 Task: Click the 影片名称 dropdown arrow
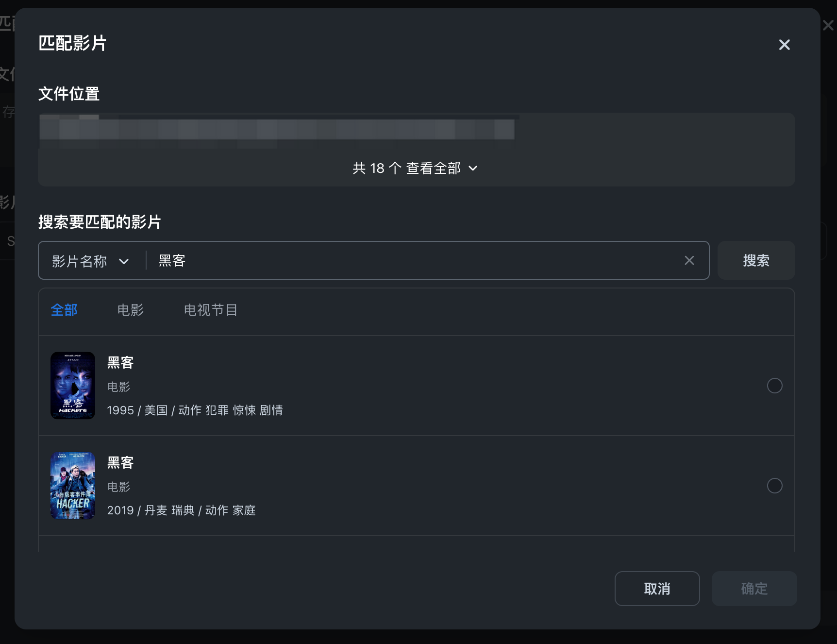(124, 261)
